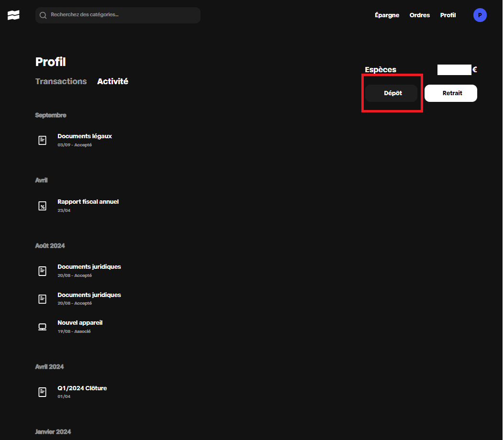Click the wave logo in the header
504x440 pixels.
13,15
